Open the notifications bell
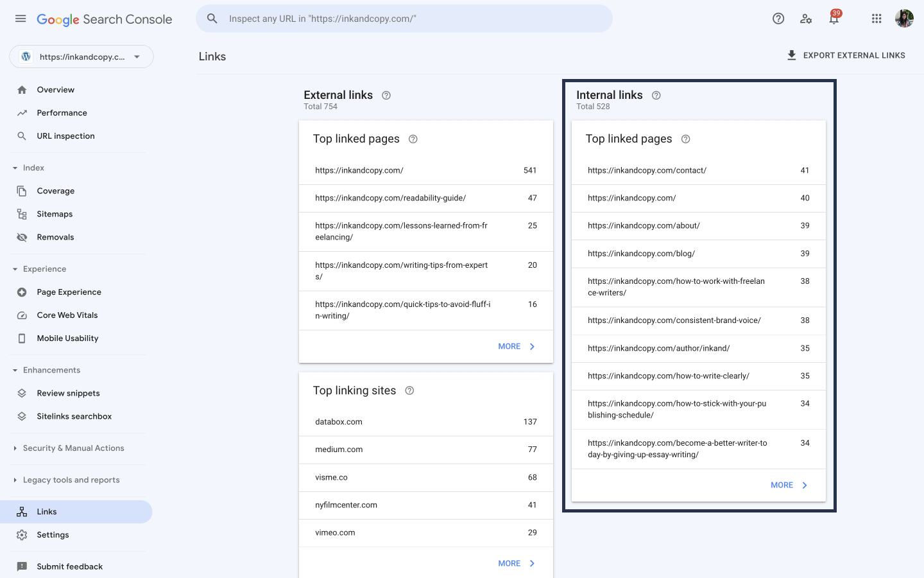 [834, 19]
